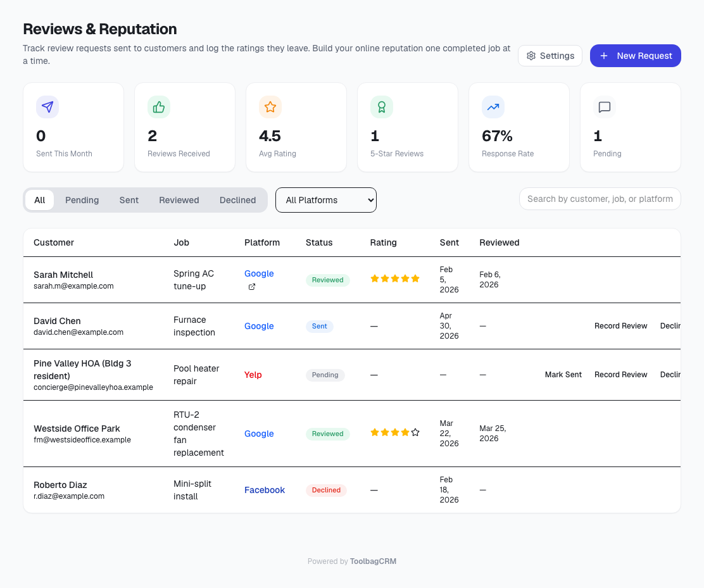Click the Pending status badge in Yelp row

(325, 375)
